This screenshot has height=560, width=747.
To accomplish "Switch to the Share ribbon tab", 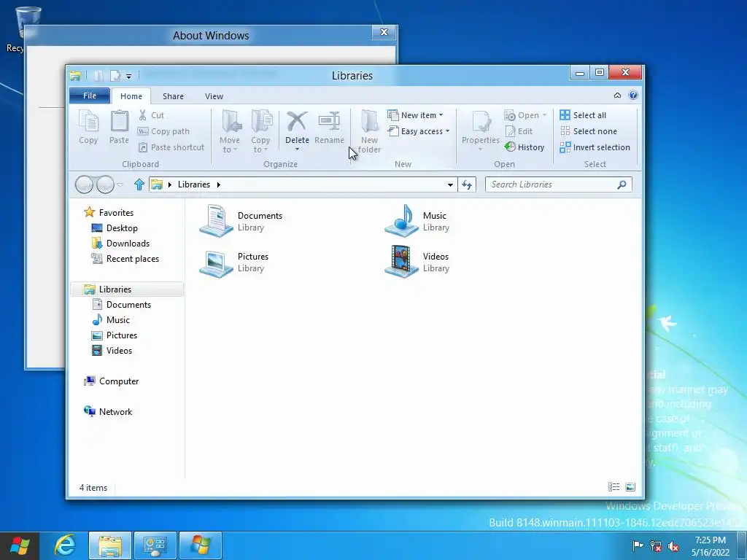I will pyautogui.click(x=173, y=96).
